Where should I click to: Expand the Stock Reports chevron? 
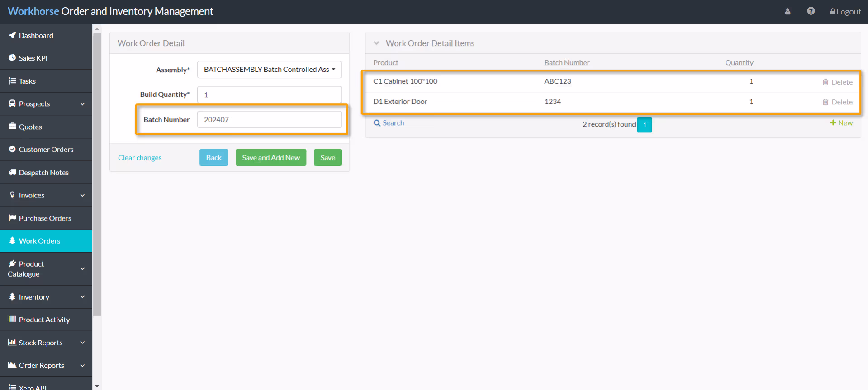tap(82, 343)
